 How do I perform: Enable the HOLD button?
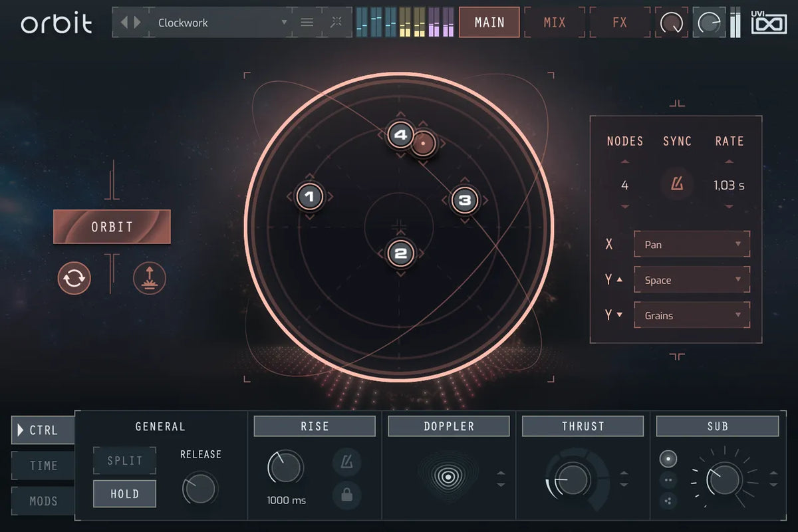(x=124, y=493)
